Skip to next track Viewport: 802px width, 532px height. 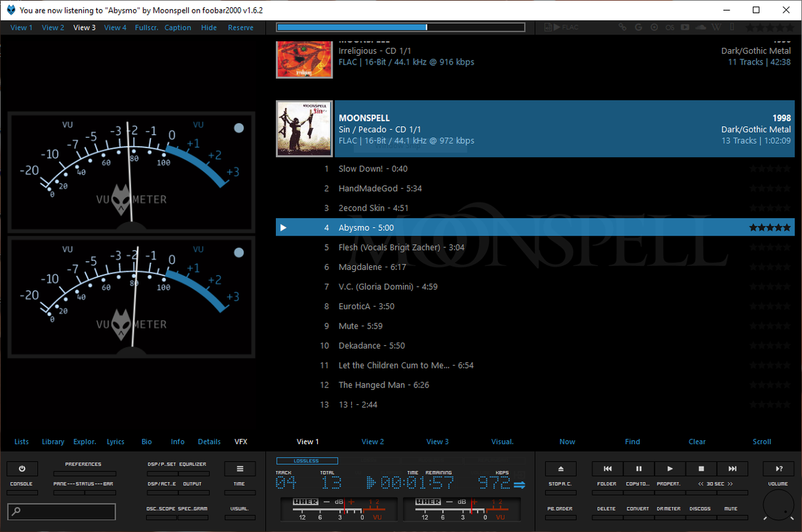(x=732, y=468)
